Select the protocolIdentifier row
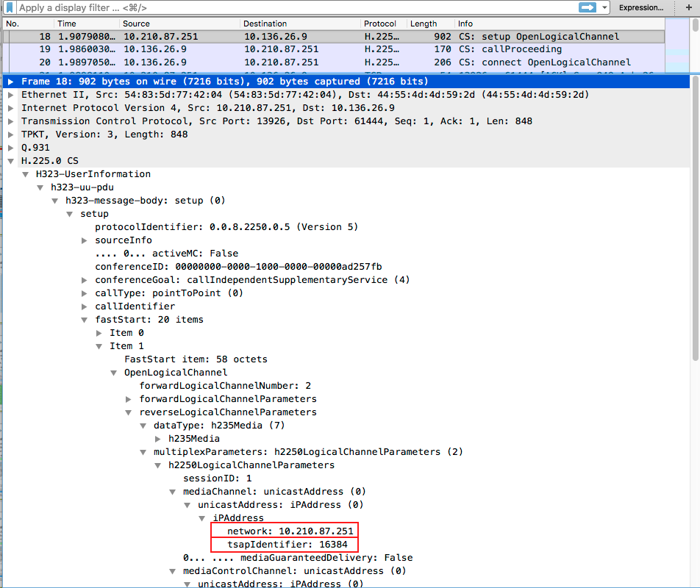Image resolution: width=700 pixels, height=588 pixels. point(346,227)
